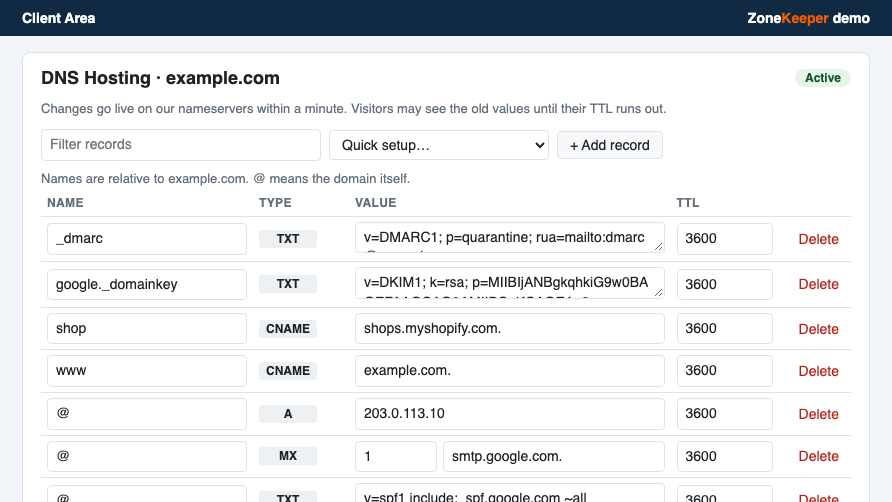
Task: Edit the name field of the A record
Action: pyautogui.click(x=147, y=414)
